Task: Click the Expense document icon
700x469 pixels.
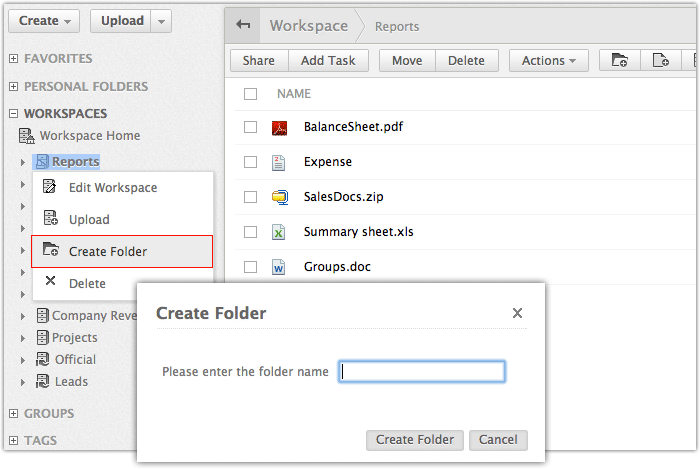Action: (x=279, y=162)
